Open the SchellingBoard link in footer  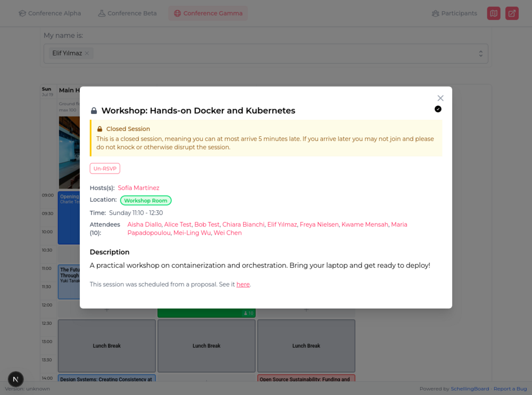[470, 389]
